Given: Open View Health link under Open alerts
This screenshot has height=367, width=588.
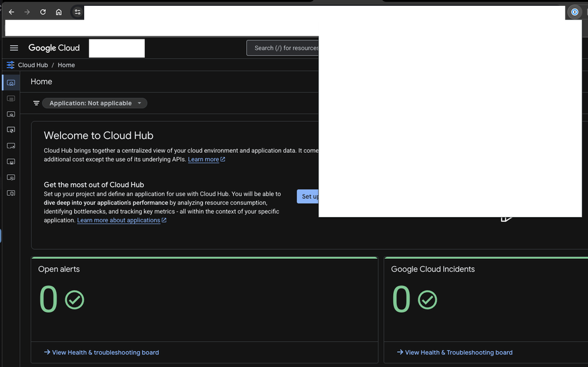Looking at the screenshot, I should [x=105, y=353].
